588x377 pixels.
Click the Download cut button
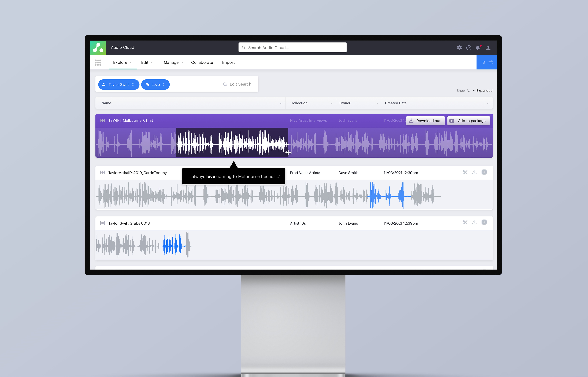[x=425, y=121]
